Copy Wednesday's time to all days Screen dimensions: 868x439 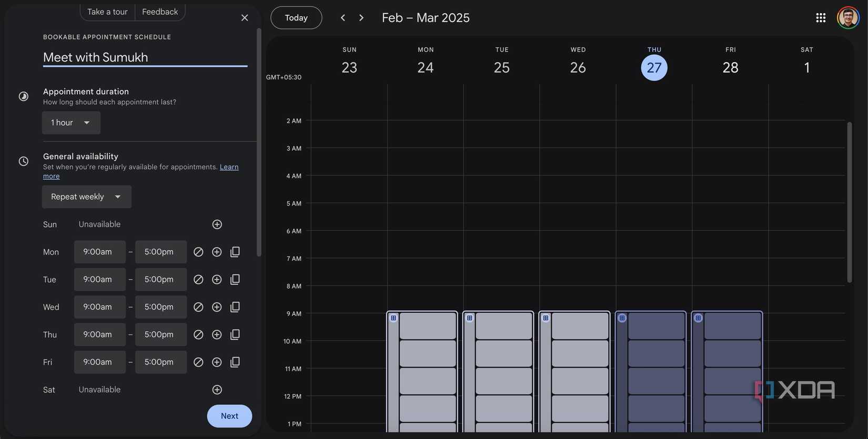click(235, 307)
